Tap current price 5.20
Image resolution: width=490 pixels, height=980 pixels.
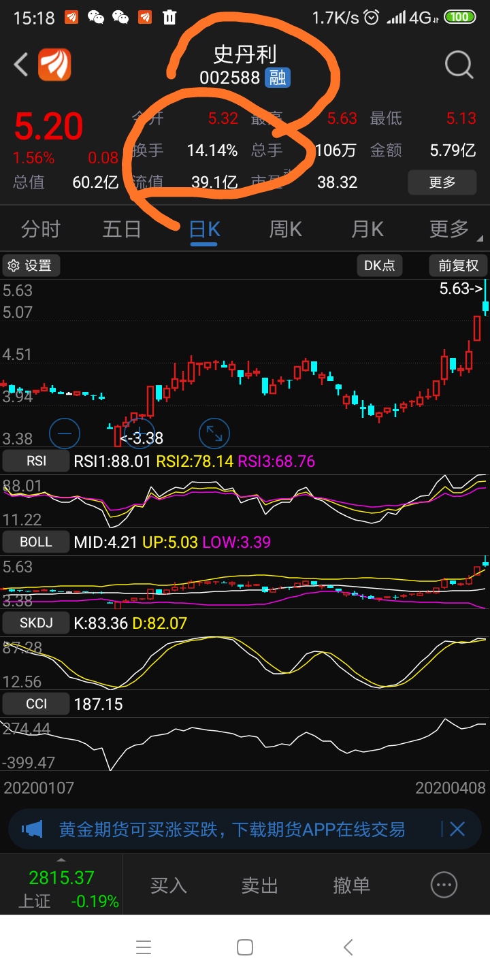[49, 127]
